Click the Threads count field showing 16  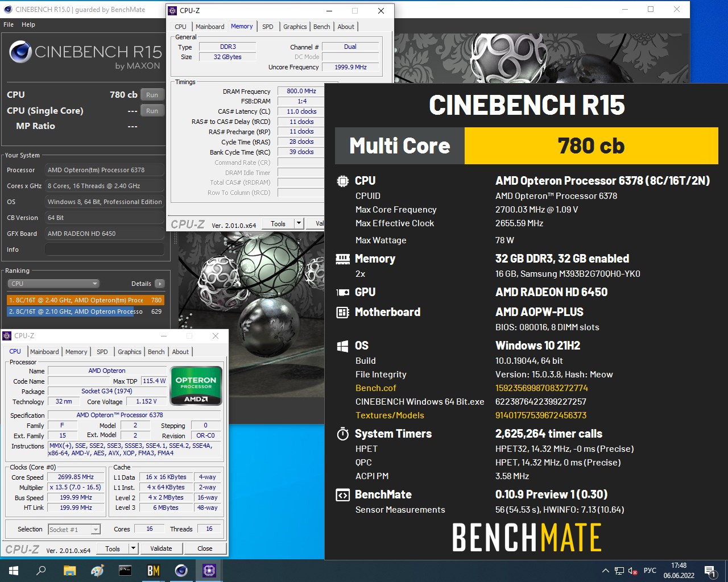tap(209, 529)
